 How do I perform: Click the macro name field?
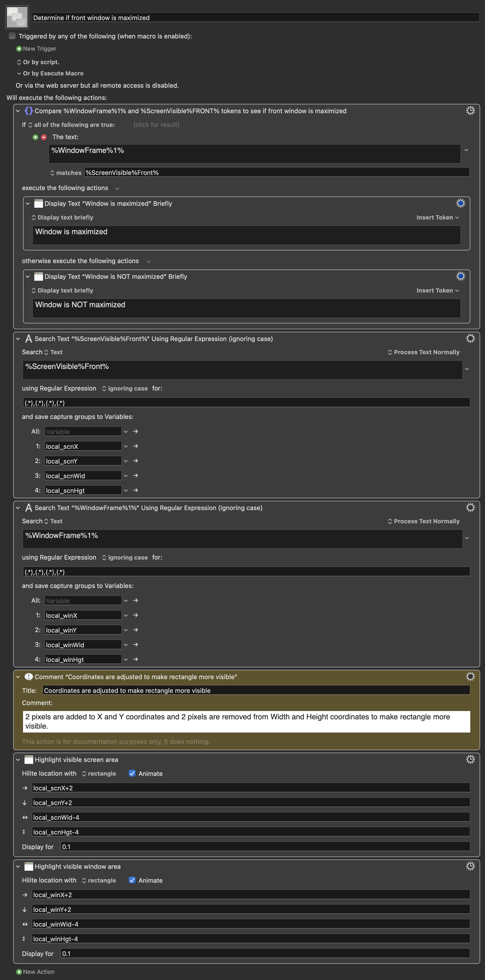pyautogui.click(x=255, y=17)
